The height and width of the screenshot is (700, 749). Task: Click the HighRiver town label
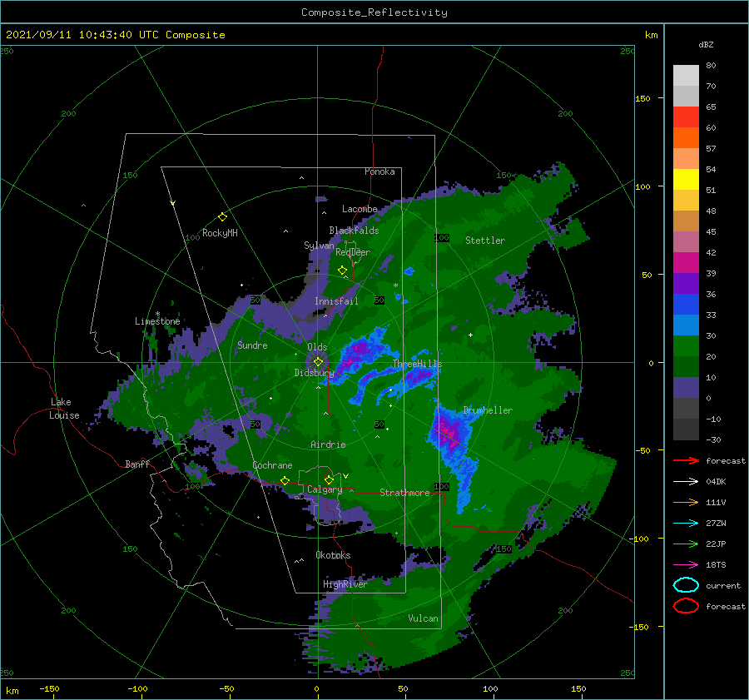pos(345,584)
